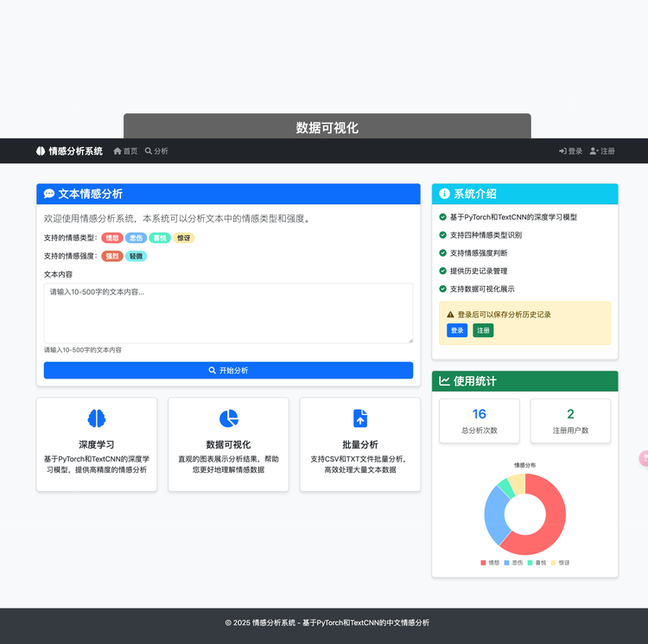Click the 开始分析 button
Screen dimensions: 648x644
pyautogui.click(x=228, y=370)
